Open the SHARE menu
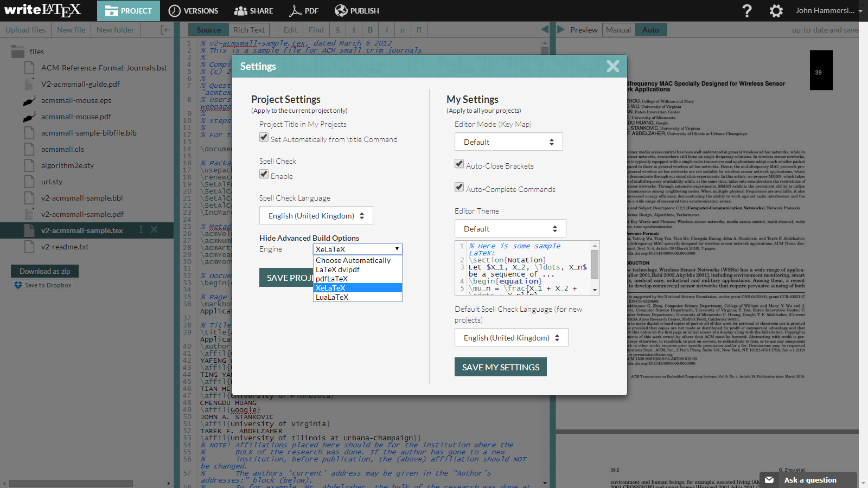This screenshot has height=488, width=868. tap(254, 11)
